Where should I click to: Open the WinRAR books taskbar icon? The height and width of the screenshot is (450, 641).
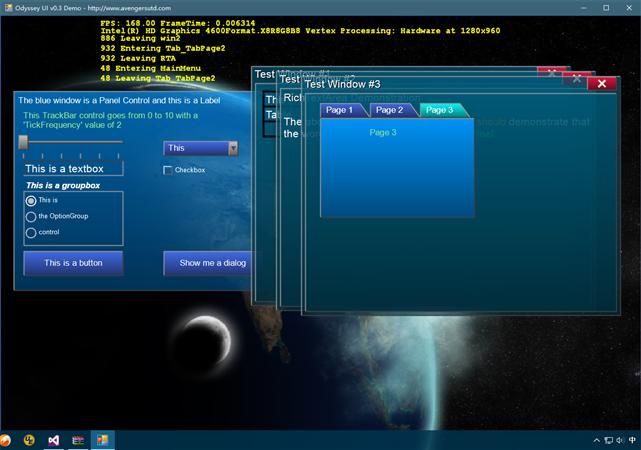pyautogui.click(x=78, y=440)
